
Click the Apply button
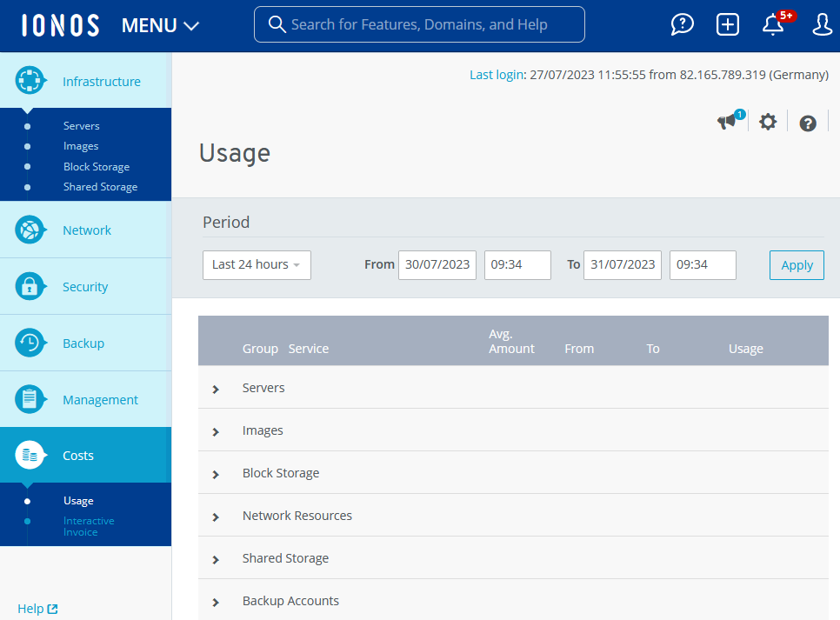797,265
